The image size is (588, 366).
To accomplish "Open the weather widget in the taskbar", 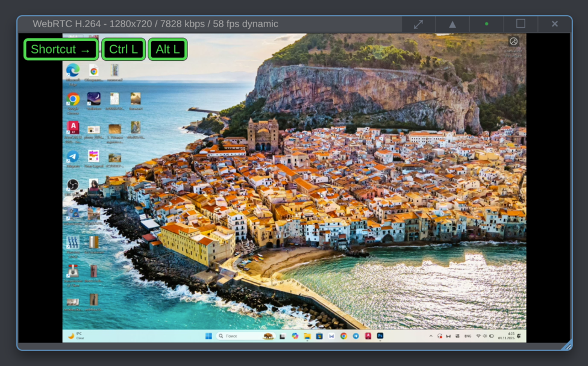I will click(76, 336).
